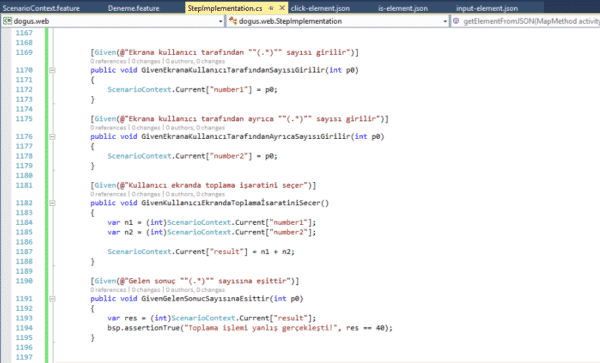Image resolution: width=600 pixels, height=363 pixels.
Task: Click 'var n1' declaration on line 1184
Action: [120, 223]
